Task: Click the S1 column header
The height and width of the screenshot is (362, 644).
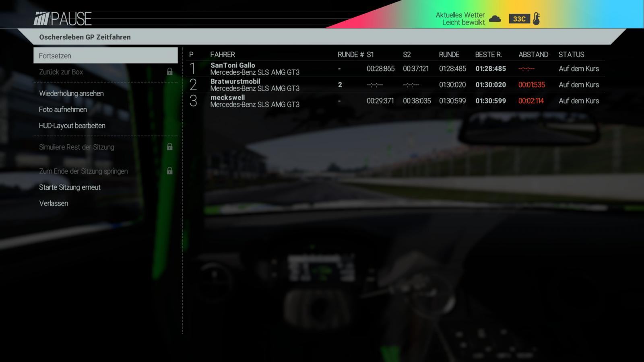Action: point(370,55)
